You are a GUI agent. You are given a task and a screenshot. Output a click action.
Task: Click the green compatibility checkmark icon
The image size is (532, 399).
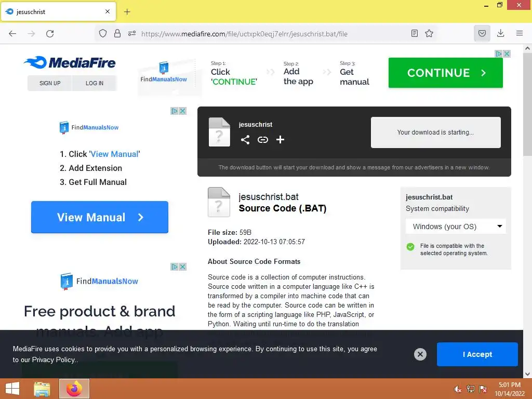coord(410,247)
